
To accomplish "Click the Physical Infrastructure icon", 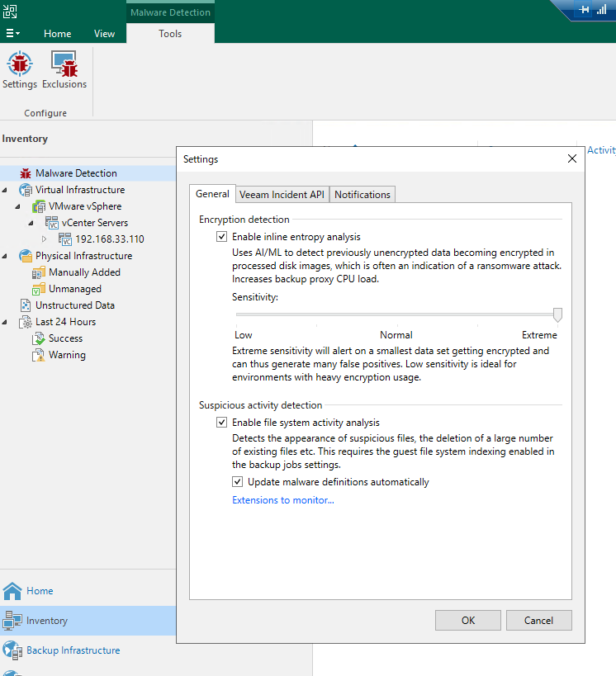I will [x=26, y=256].
